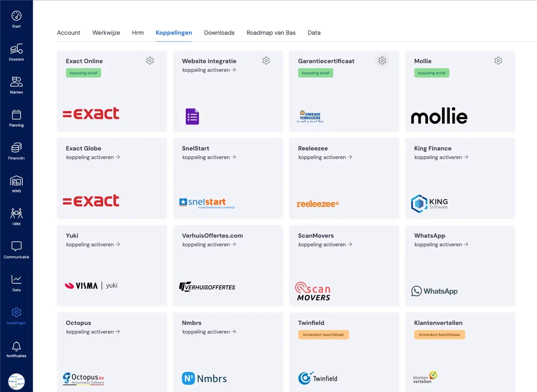Click the Octopus.be logo
Image resolution: width=537 pixels, height=392 pixels.
tap(84, 379)
